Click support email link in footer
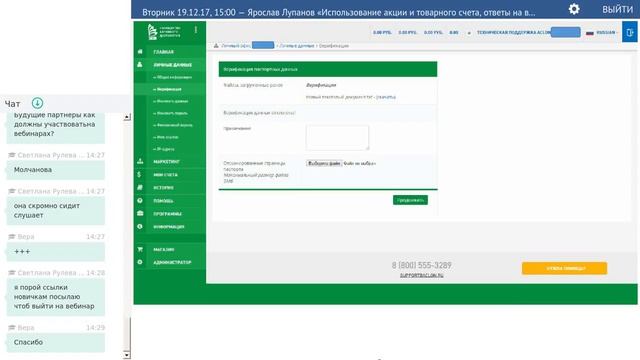640x360 pixels. 421,276
